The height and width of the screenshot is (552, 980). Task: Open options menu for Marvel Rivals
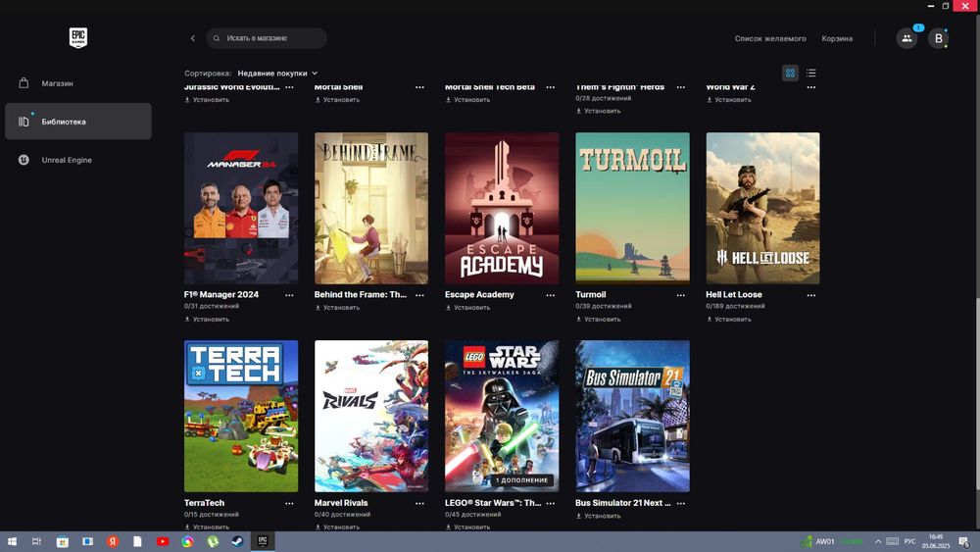(420, 503)
